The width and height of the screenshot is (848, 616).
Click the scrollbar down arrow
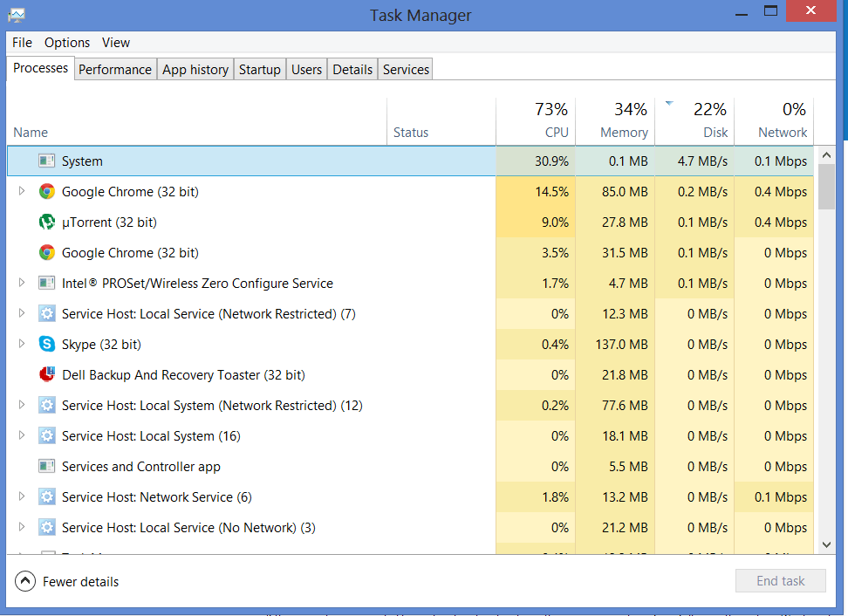(x=826, y=544)
